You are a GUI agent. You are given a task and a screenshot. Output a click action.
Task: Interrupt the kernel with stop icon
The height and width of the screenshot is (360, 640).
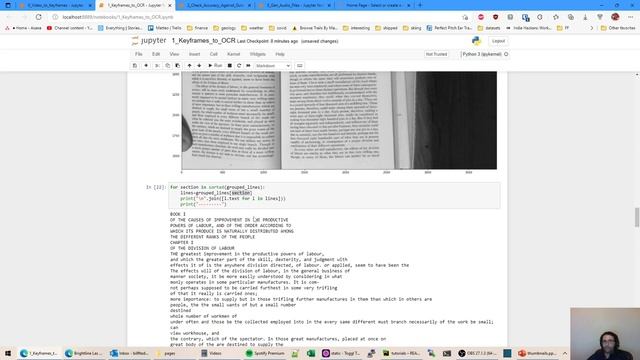coord(230,66)
